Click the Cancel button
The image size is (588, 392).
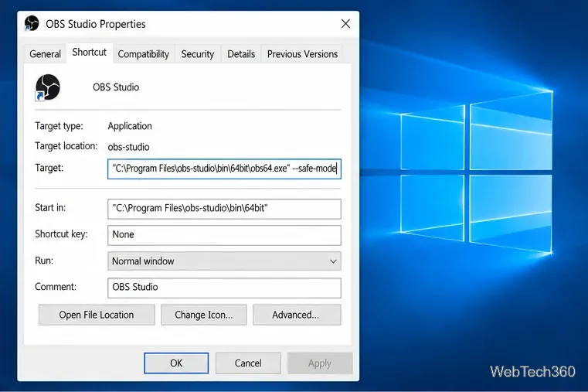pyautogui.click(x=248, y=363)
